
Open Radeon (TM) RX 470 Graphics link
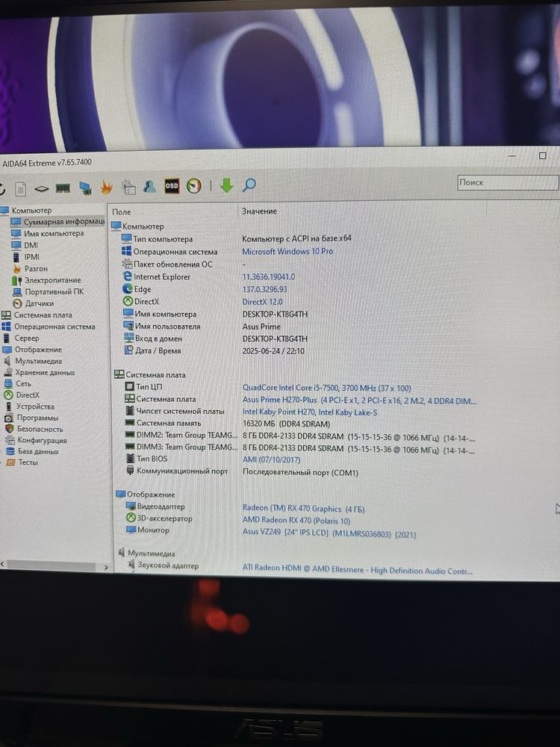point(303,509)
